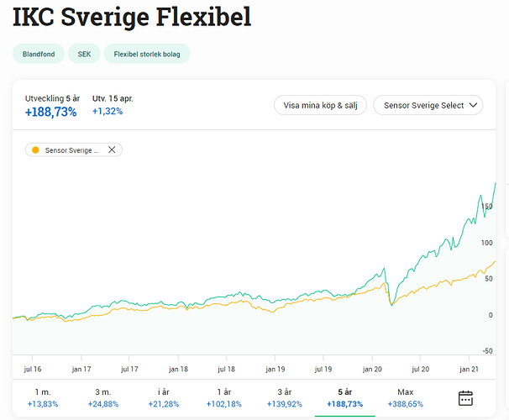Show the Max period tab
Image resolution: width=509 pixels, height=420 pixels.
(406, 398)
